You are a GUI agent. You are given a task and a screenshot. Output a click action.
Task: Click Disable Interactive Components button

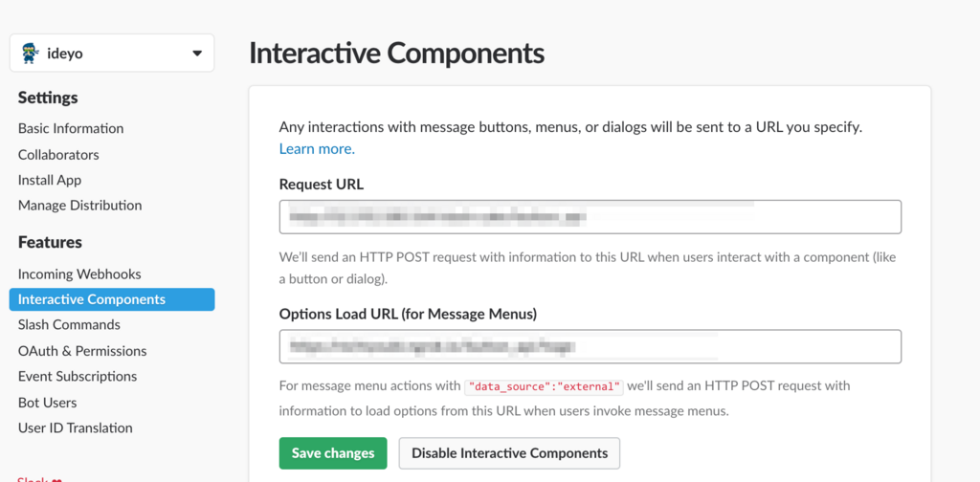click(509, 453)
